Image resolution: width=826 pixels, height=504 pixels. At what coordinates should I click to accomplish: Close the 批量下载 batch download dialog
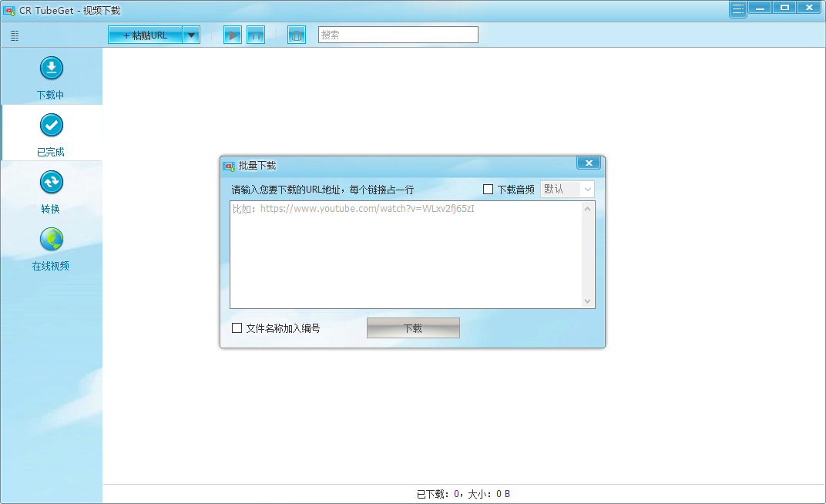(x=589, y=163)
